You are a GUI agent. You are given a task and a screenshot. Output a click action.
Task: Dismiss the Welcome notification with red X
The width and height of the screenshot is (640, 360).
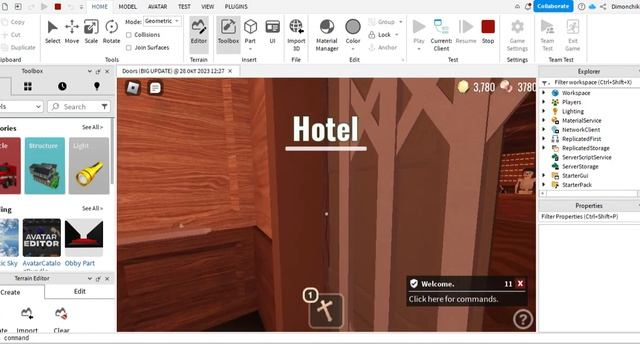[x=520, y=284]
